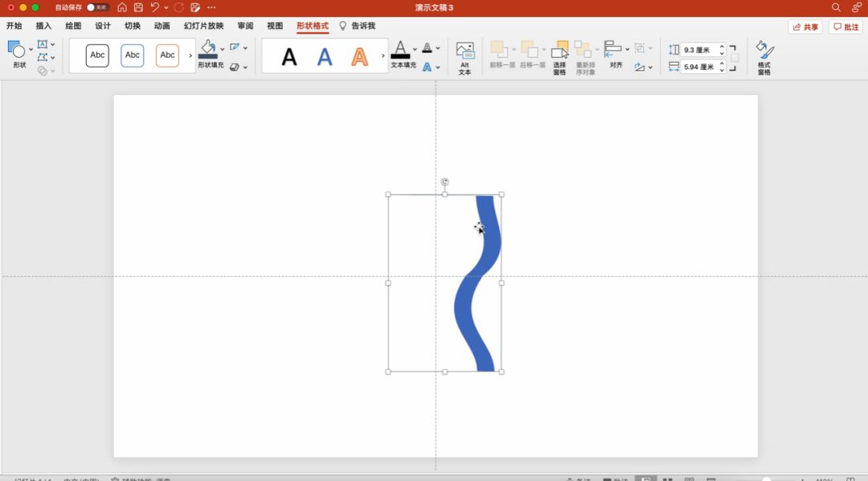Image resolution: width=868 pixels, height=481 pixels.
Task: Expand the WordArt styles gallery arrow
Action: click(x=383, y=55)
